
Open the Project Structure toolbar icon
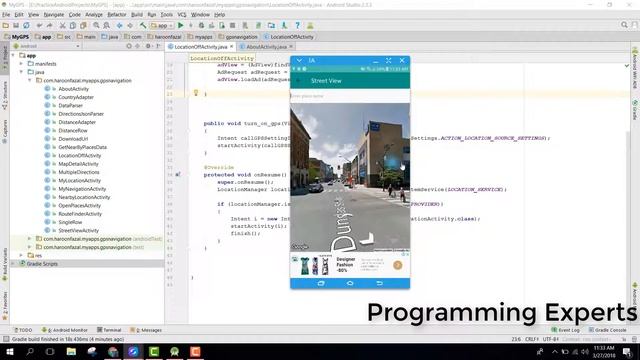click(x=271, y=25)
